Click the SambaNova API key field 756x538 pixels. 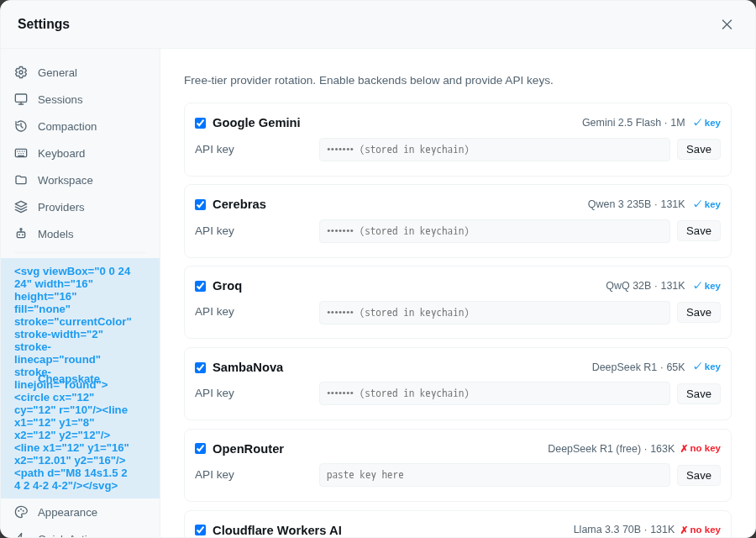click(494, 393)
